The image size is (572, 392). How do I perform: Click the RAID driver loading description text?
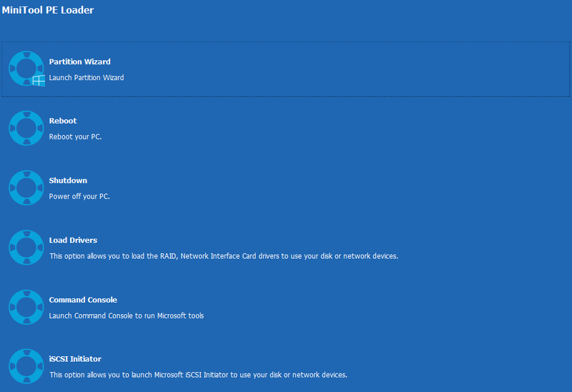click(224, 256)
